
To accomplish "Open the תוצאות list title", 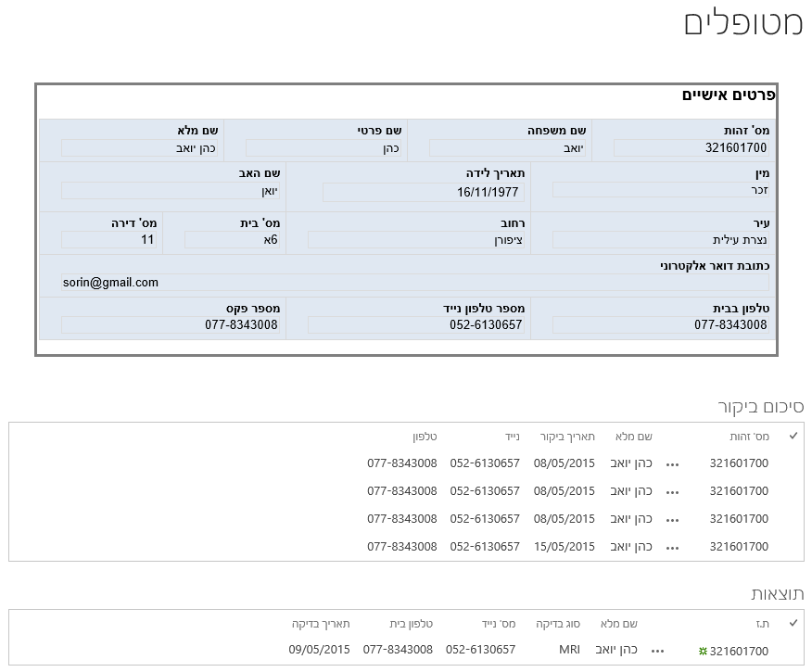I will [x=777, y=594].
